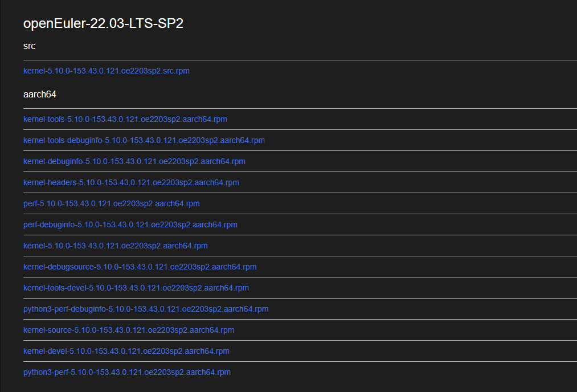This screenshot has width=577, height=392.
Task: Open the perf-5.10.0 aarch64 rpm link
Action: (x=111, y=204)
